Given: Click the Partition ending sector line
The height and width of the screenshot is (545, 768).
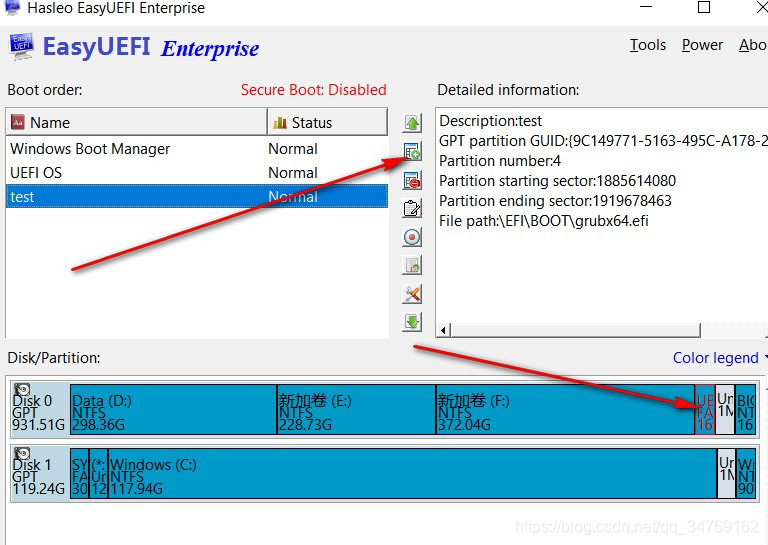Looking at the screenshot, I should (555, 201).
